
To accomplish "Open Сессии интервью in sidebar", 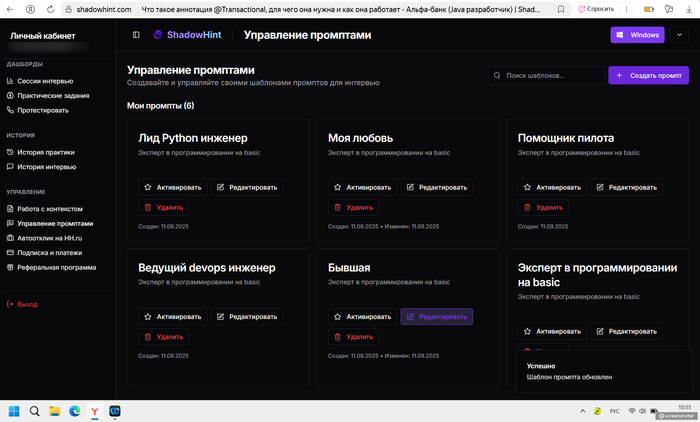I will [x=44, y=80].
